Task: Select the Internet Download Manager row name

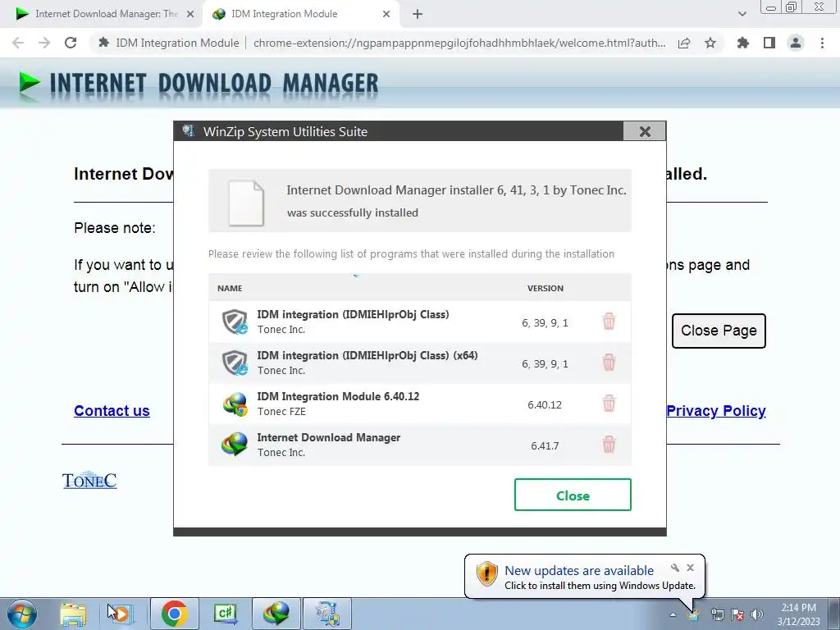Action: click(x=328, y=438)
